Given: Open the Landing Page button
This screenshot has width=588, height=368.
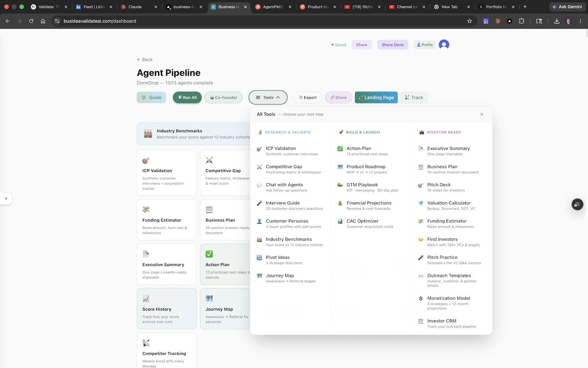Looking at the screenshot, I should (376, 98).
